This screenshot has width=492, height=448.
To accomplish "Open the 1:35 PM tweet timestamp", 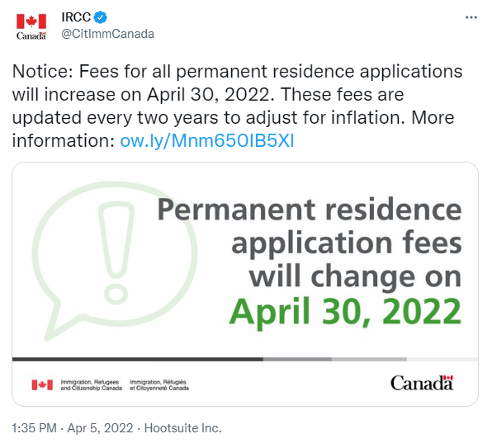I will coord(34,428).
